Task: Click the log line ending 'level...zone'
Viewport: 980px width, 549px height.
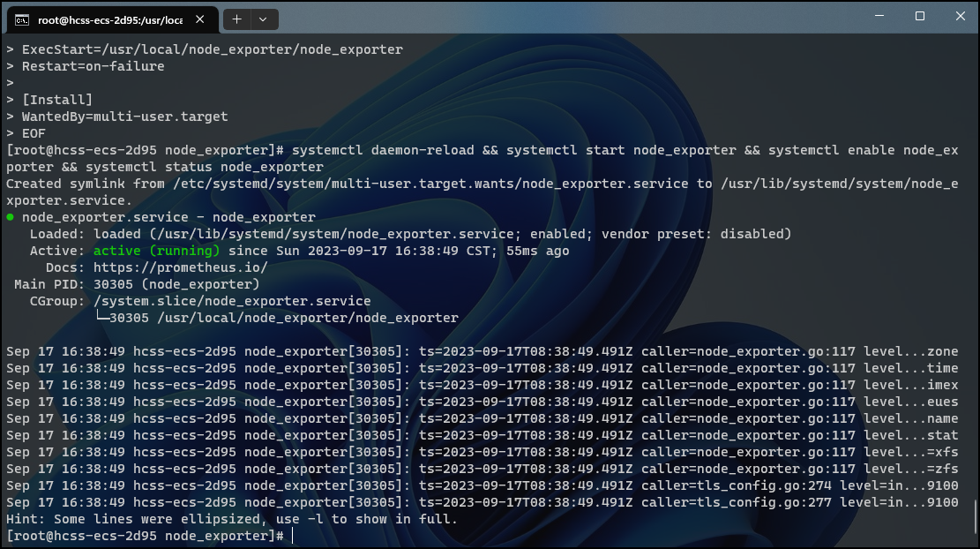Action: tap(482, 351)
